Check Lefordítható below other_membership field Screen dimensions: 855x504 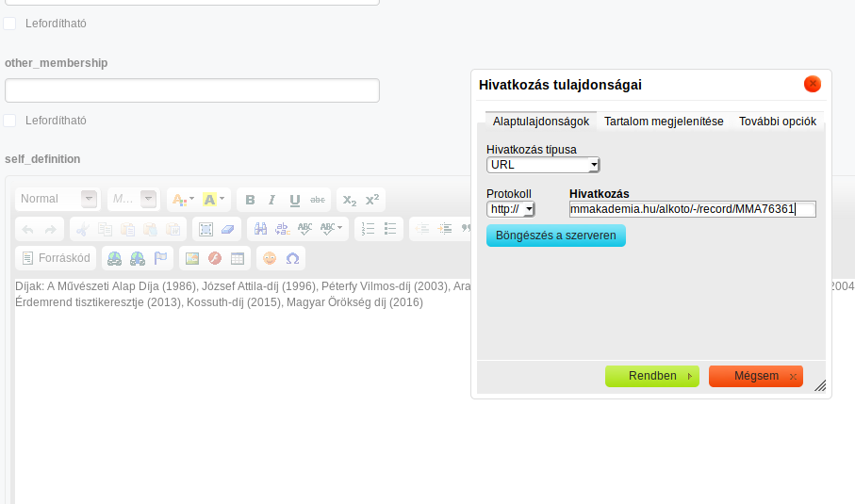pyautogui.click(x=9, y=121)
